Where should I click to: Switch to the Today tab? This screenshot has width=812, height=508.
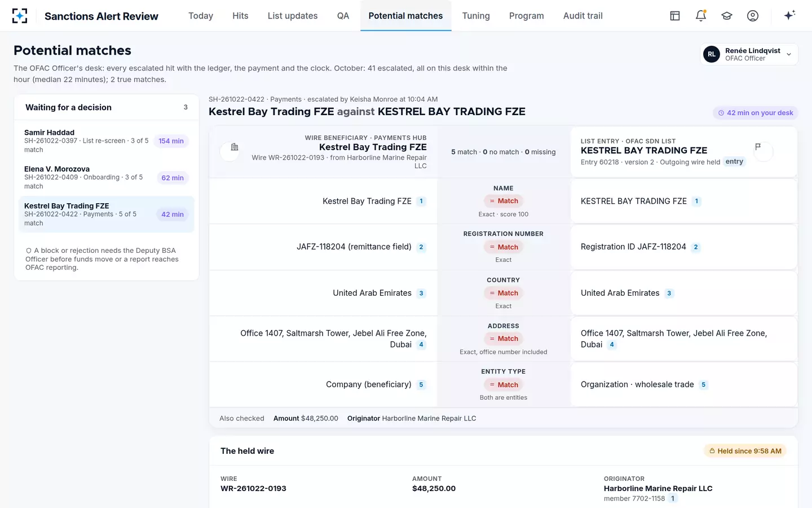pyautogui.click(x=201, y=16)
